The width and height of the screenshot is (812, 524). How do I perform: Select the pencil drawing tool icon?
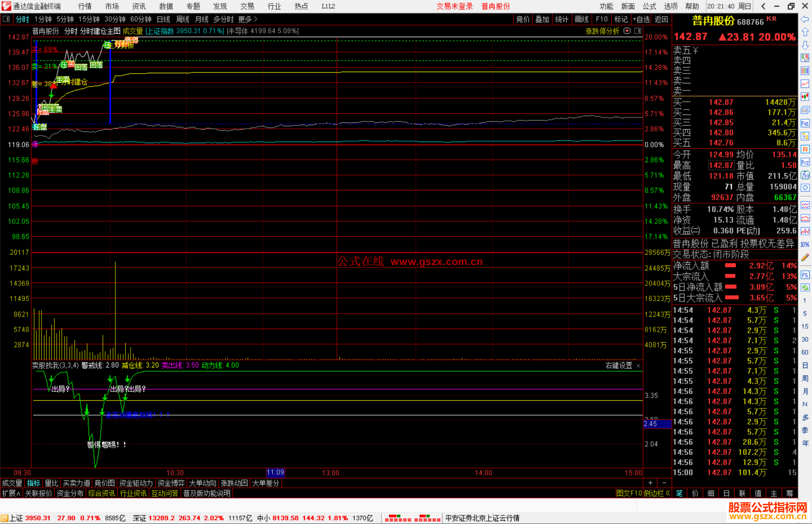coord(805,257)
